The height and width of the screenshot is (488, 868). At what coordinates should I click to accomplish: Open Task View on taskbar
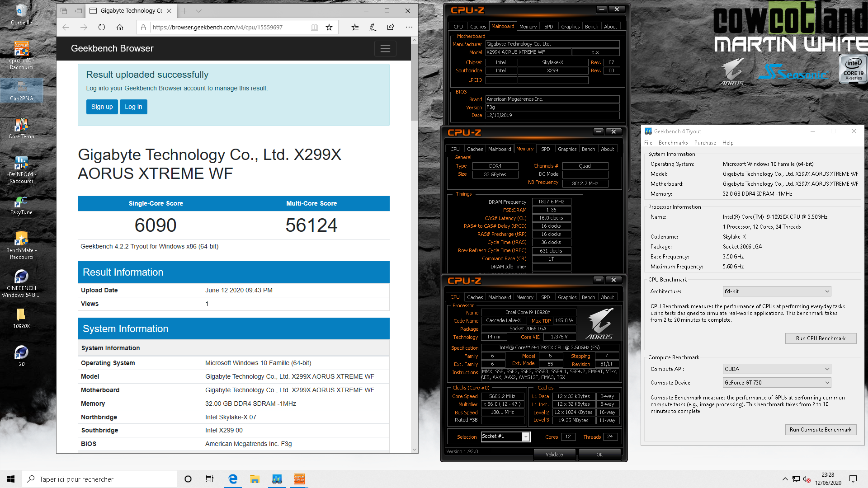[210, 479]
